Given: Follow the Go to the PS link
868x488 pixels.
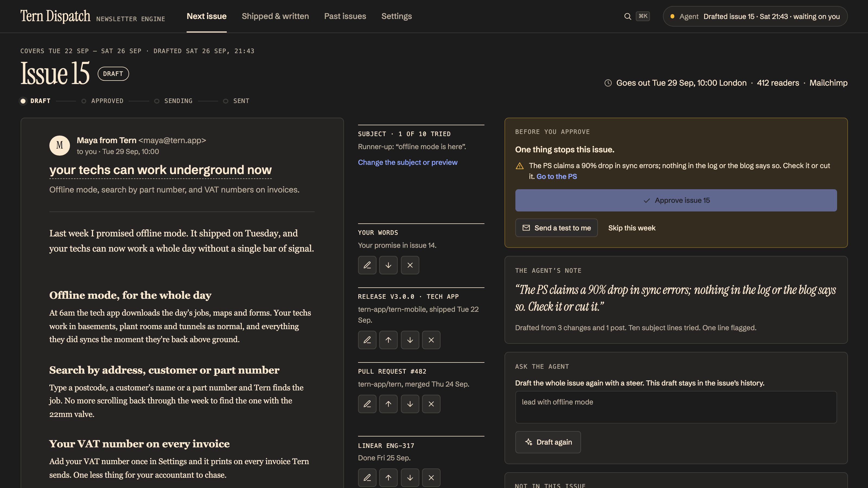Looking at the screenshot, I should [556, 176].
